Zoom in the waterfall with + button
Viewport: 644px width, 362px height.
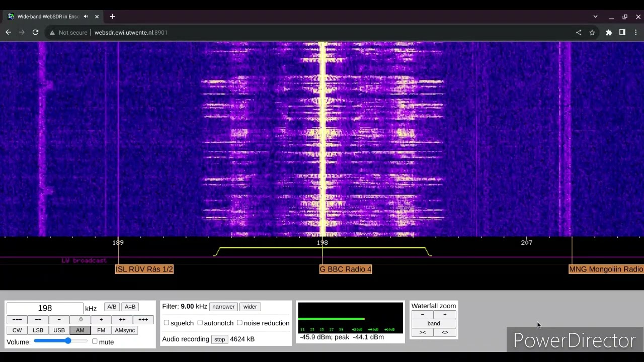coord(445,315)
